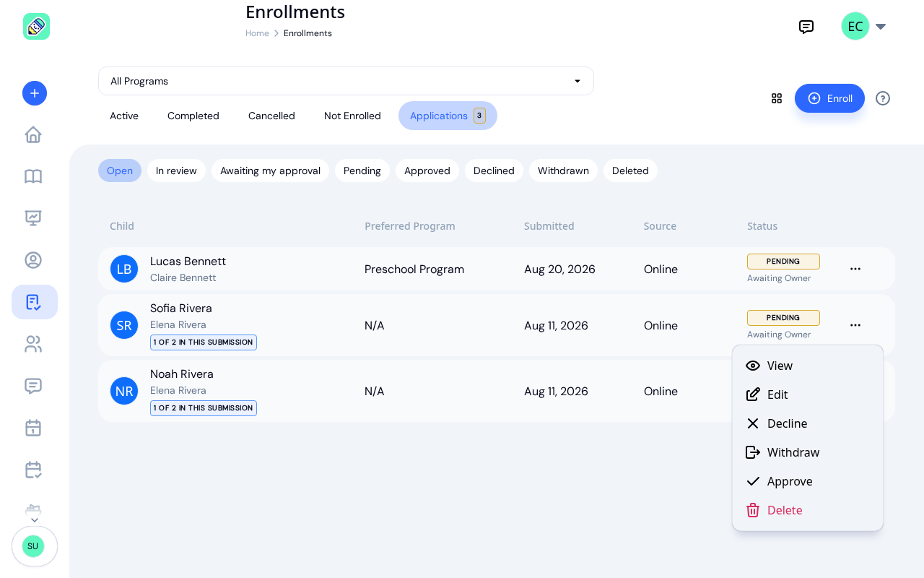Click the EC account avatar
This screenshot has height=578, width=924.
coord(855,26)
